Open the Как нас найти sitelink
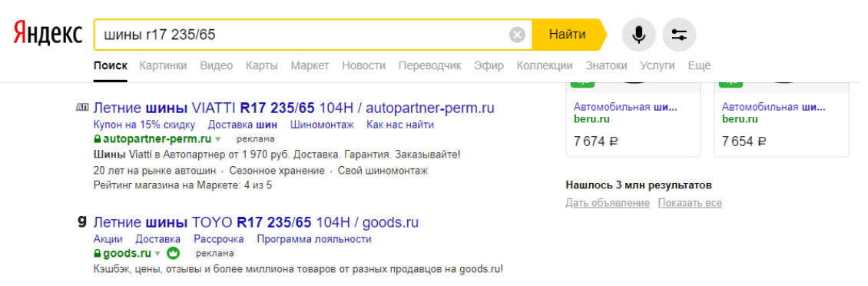The image size is (868, 286). click(400, 124)
